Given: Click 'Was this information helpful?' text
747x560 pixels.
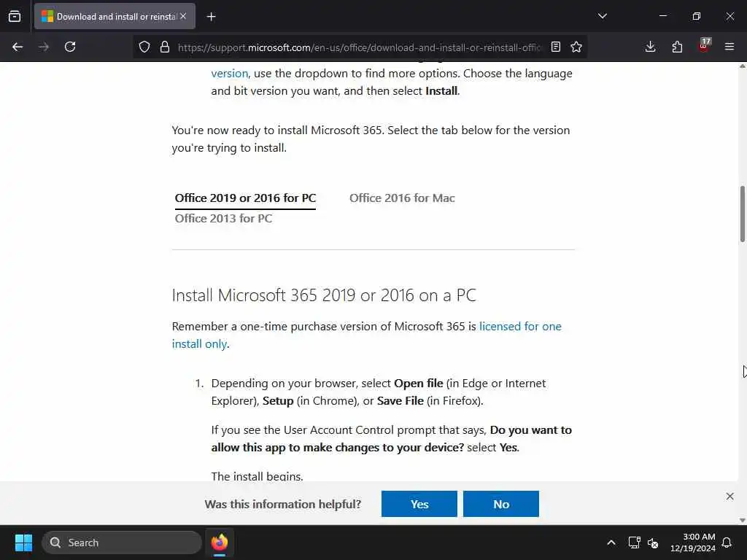Looking at the screenshot, I should pyautogui.click(x=283, y=505).
